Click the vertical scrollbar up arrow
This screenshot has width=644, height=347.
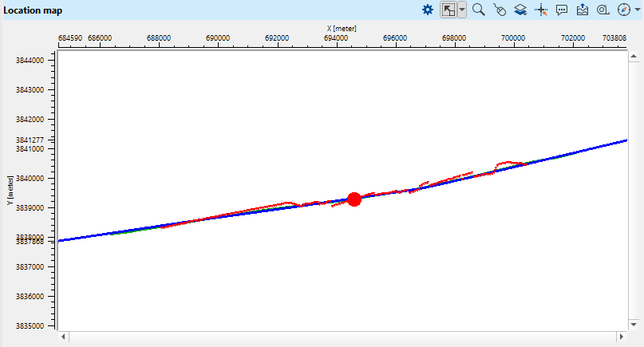coord(634,57)
